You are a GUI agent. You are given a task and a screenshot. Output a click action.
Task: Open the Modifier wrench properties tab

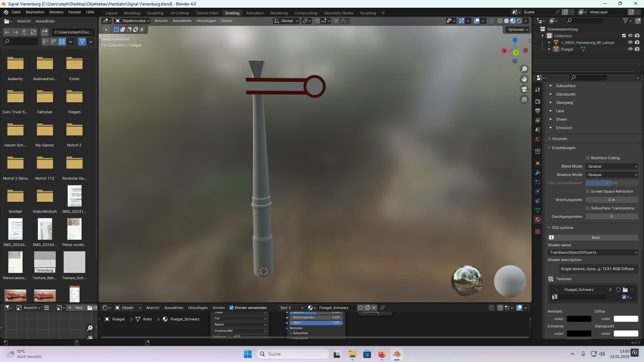coord(538,173)
